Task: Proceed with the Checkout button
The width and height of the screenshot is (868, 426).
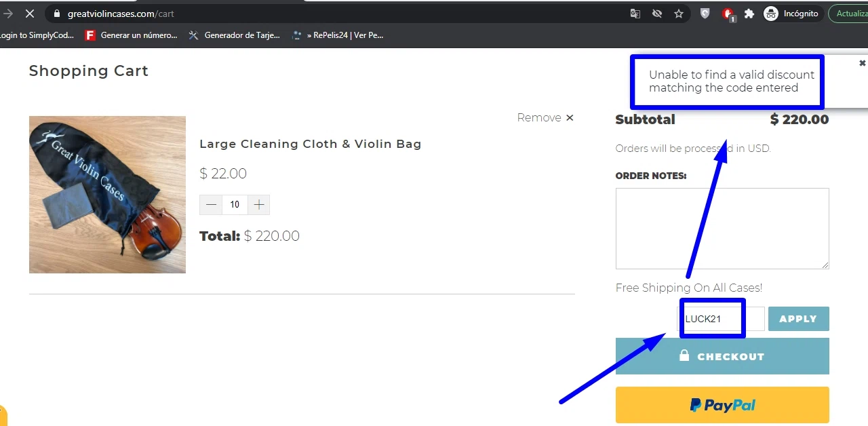Action: coord(722,356)
